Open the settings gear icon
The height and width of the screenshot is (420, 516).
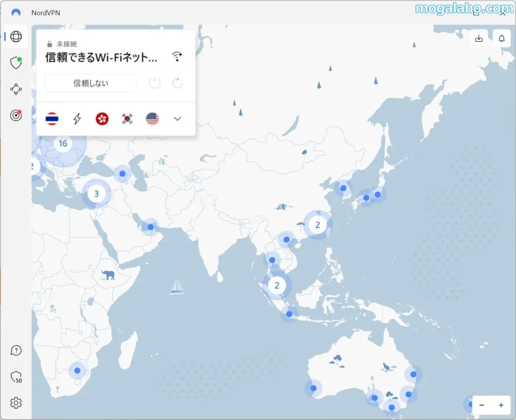(x=16, y=403)
